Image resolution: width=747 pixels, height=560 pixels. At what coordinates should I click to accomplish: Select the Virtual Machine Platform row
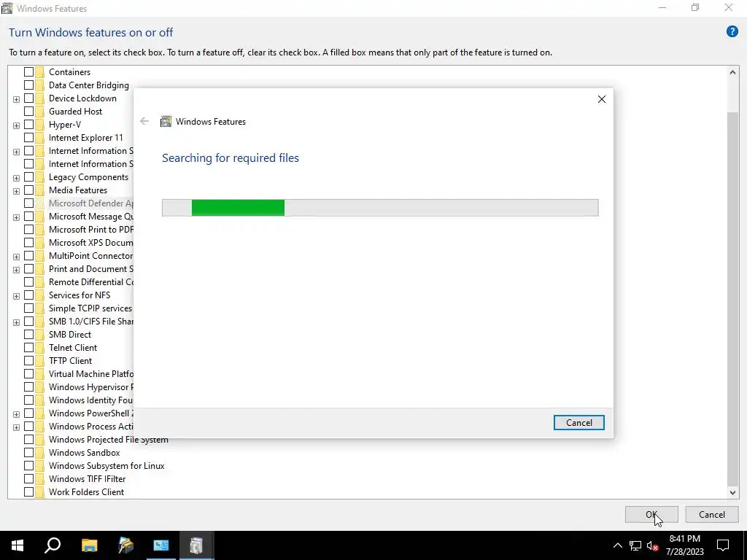tap(90, 374)
